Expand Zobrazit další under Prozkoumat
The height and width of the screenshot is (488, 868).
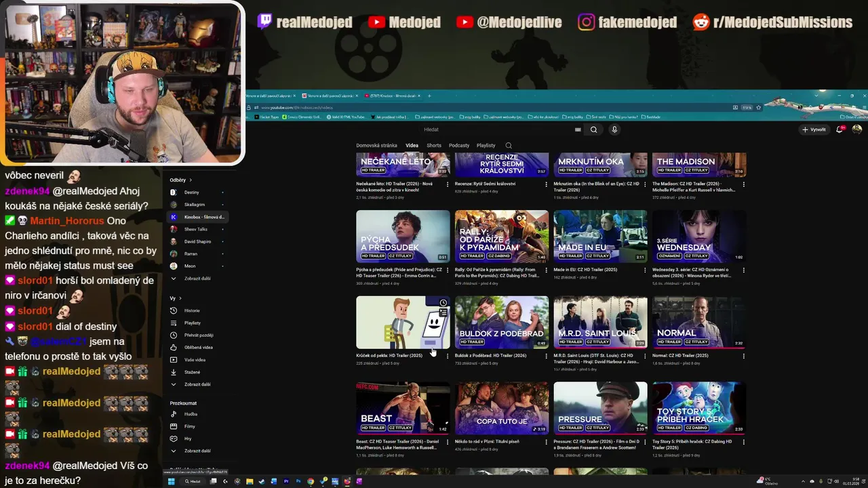[197, 451]
